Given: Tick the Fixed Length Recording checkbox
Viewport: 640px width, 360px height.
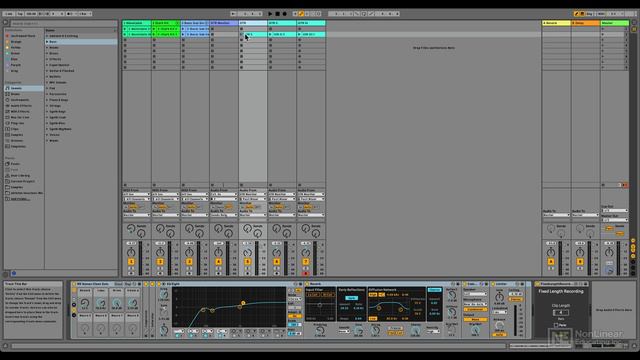Looking at the screenshot, I should point(556,325).
